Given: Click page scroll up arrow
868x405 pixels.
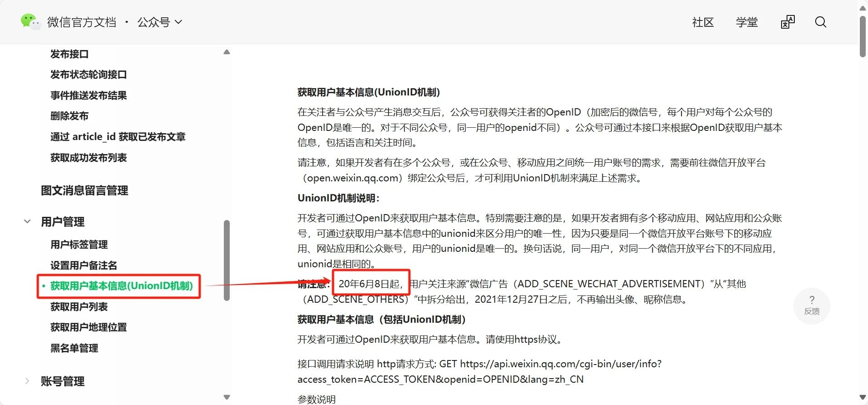Looking at the screenshot, I should tap(863, 8).
